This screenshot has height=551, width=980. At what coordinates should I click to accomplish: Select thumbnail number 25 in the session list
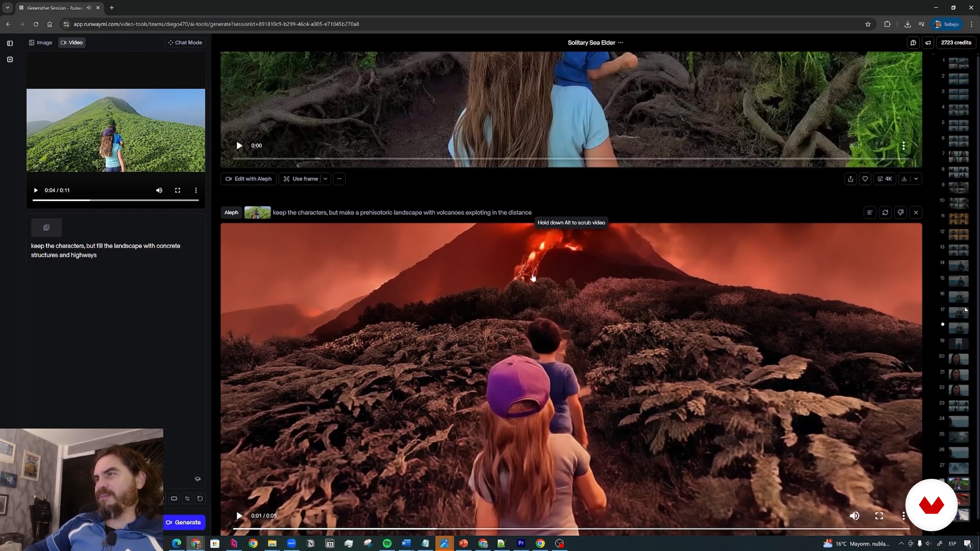[x=958, y=437]
